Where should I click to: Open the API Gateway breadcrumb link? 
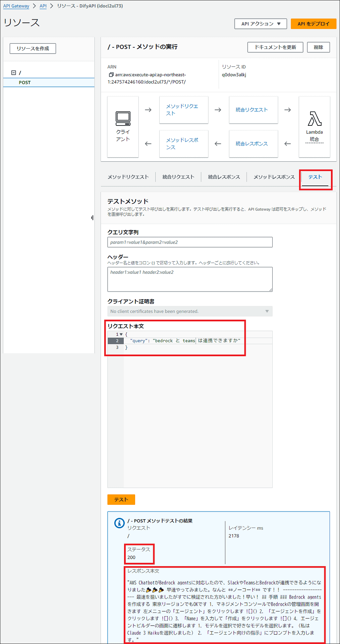point(16,6)
